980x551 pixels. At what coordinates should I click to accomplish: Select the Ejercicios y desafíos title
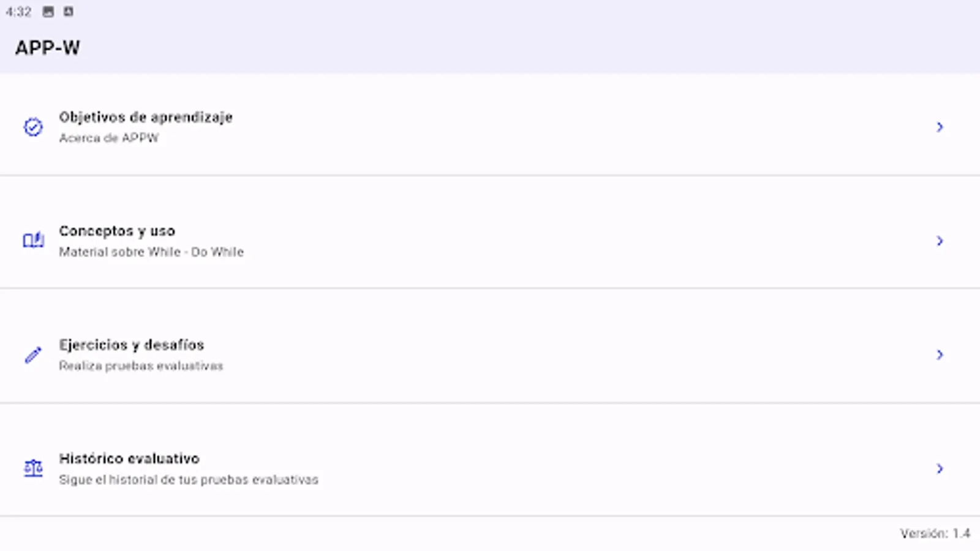point(132,345)
